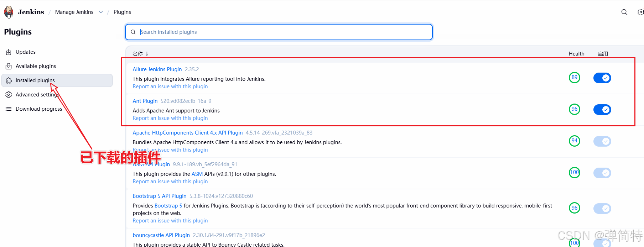Open the Bootstrap 5 link in description
Image resolution: width=644 pixels, height=247 pixels.
(168, 206)
